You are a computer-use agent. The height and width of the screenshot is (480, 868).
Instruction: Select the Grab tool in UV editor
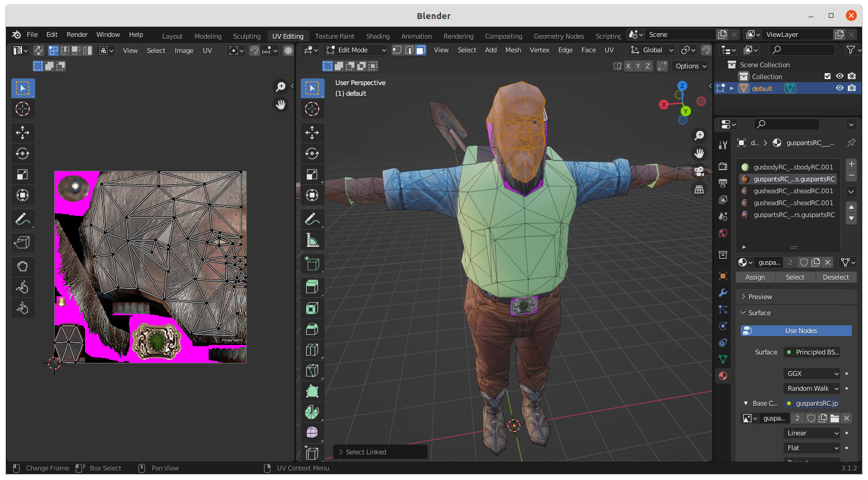[23, 266]
